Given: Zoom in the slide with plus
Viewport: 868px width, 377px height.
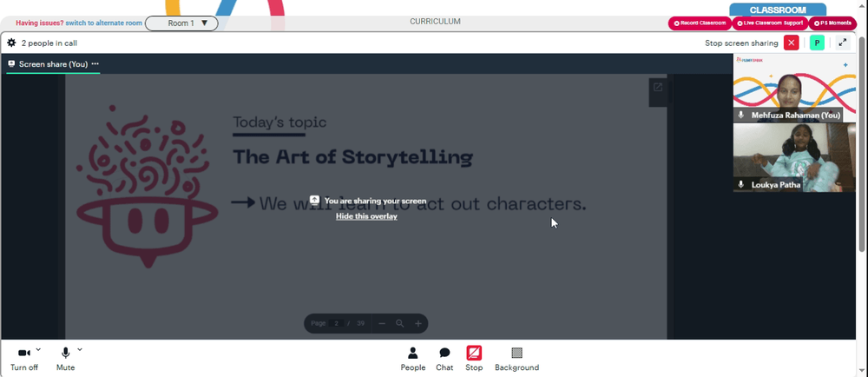Looking at the screenshot, I should pos(418,323).
